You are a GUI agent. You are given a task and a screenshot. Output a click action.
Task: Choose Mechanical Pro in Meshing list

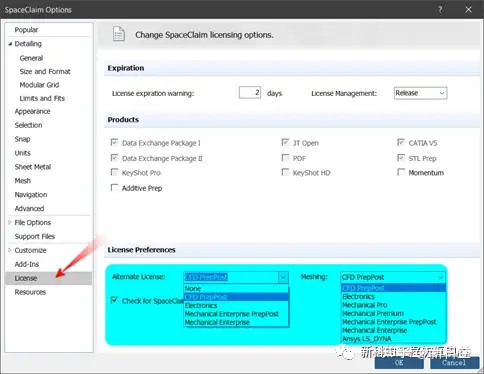pos(393,305)
